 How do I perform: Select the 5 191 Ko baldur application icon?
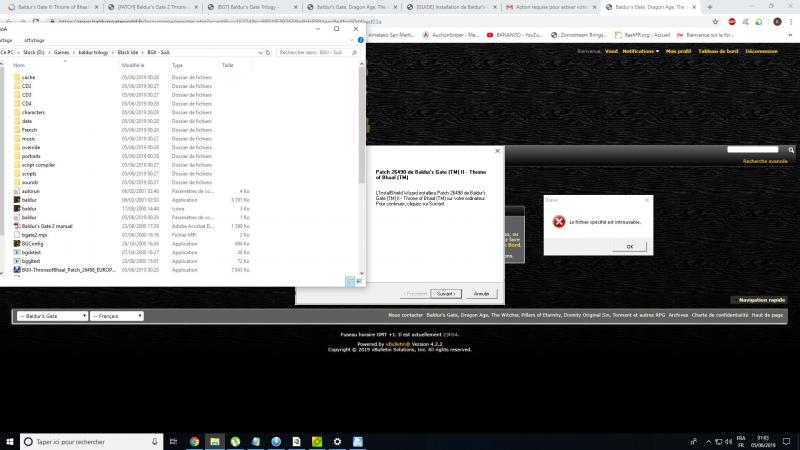point(17,200)
